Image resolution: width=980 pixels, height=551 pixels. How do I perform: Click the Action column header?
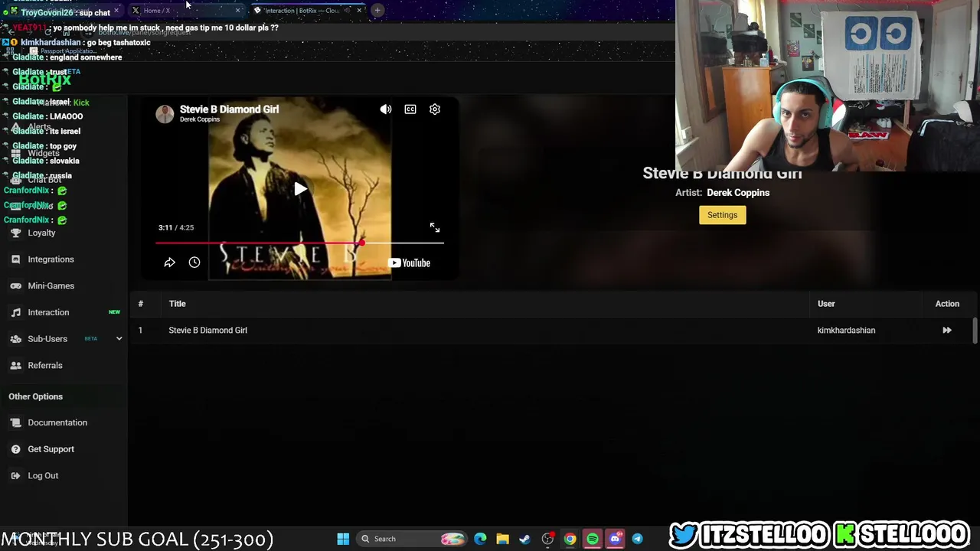pos(947,304)
